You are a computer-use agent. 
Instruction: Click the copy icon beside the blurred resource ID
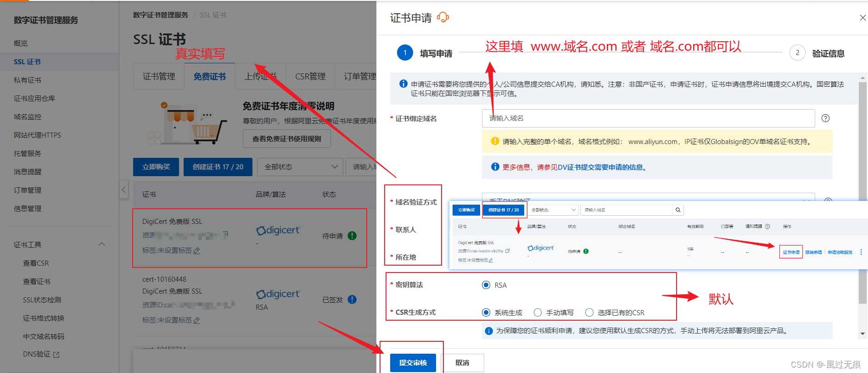point(226,234)
